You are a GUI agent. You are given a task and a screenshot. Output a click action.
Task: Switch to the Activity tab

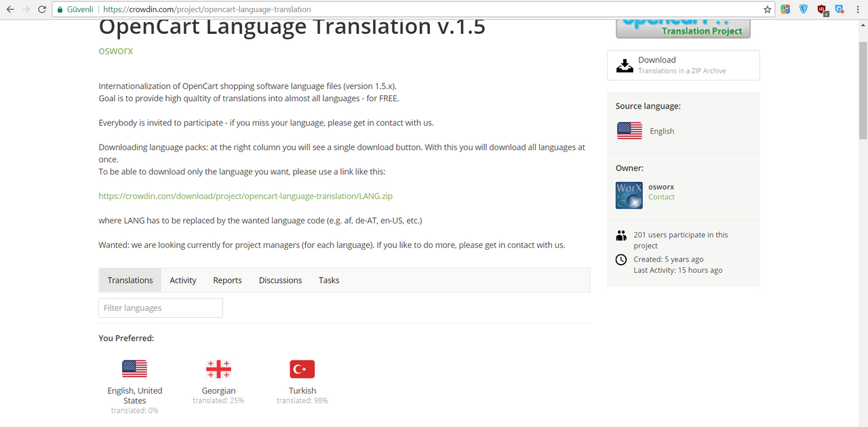[183, 280]
